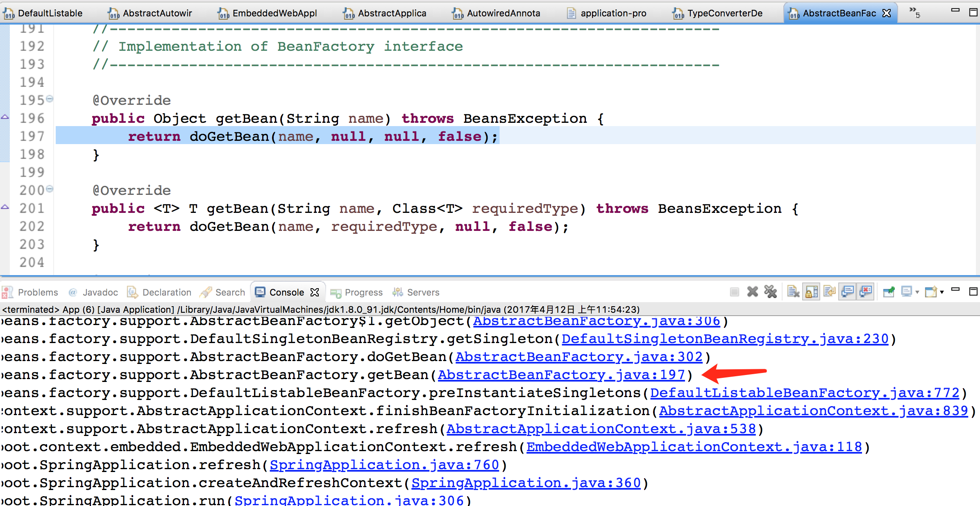This screenshot has height=506, width=980.
Task: Show the Progress view tab
Action: pos(356,292)
